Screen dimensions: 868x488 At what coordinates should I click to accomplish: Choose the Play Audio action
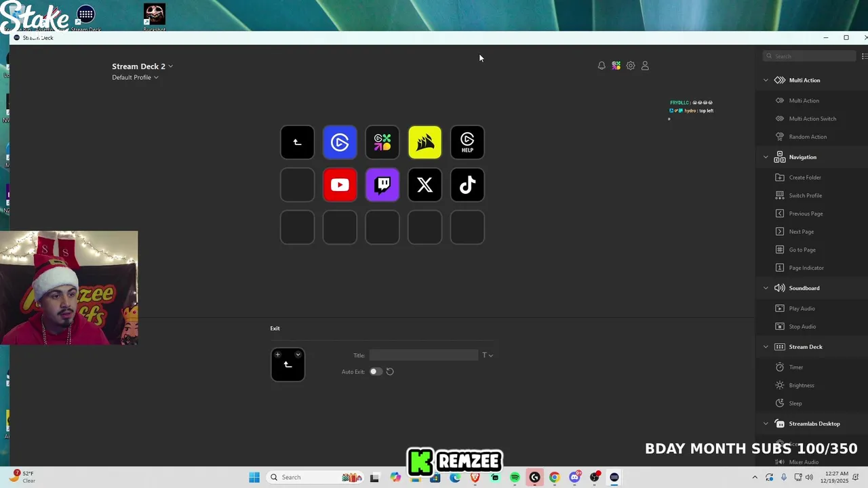pos(802,308)
